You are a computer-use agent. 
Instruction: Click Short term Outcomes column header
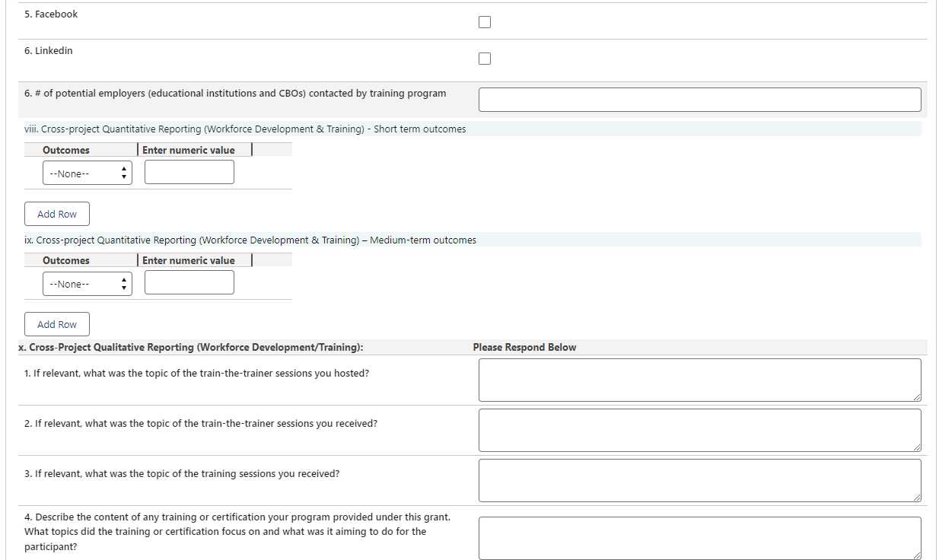[x=66, y=150]
